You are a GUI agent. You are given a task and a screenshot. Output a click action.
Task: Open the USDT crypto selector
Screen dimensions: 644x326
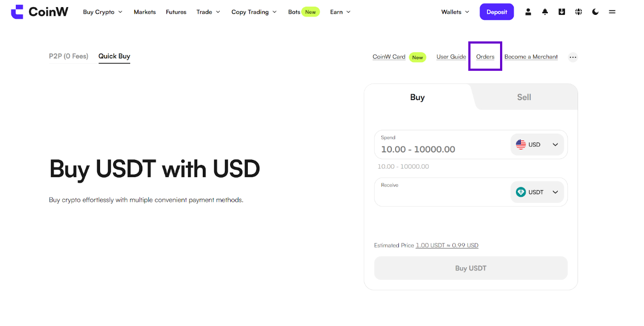[537, 192]
